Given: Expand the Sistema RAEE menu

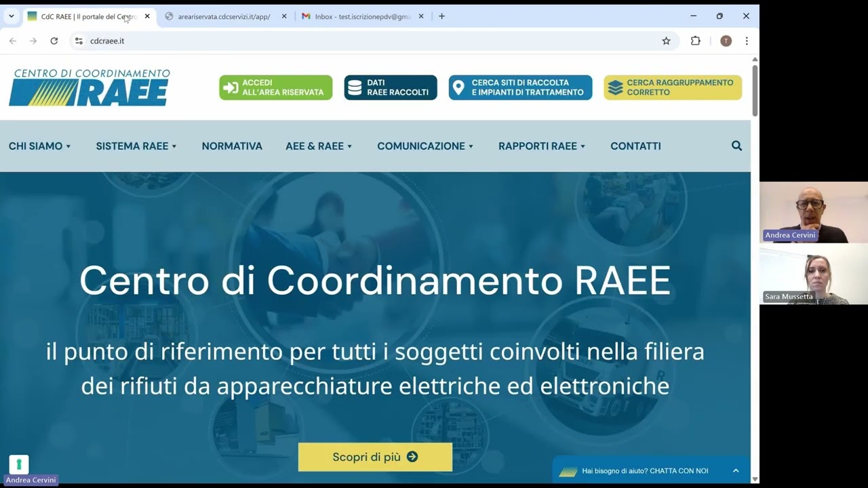Looking at the screenshot, I should click(x=136, y=146).
